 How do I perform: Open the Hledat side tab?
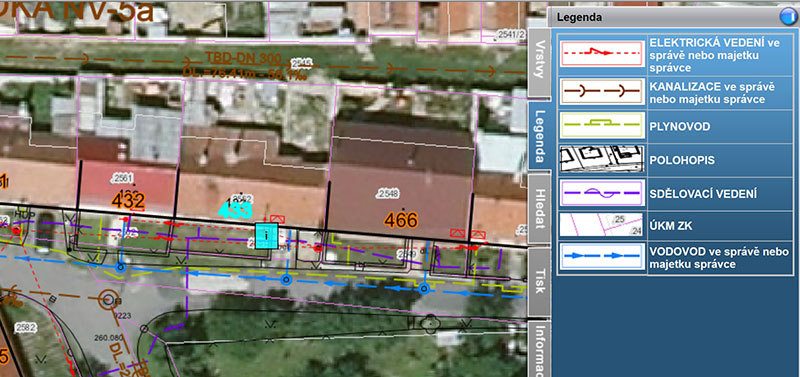(x=538, y=209)
